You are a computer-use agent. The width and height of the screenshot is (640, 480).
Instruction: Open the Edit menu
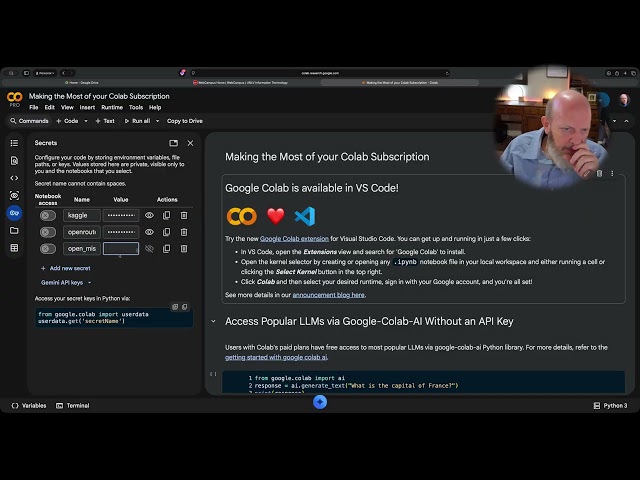(50, 107)
